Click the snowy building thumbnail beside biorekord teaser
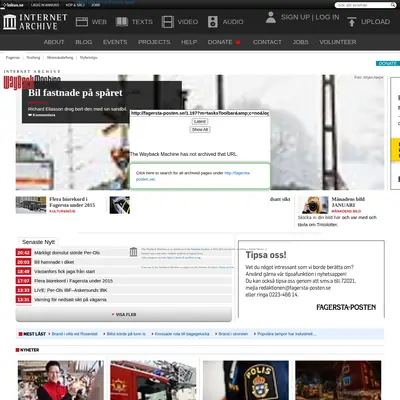This screenshot has height=400, width=400. pyautogui.click(x=31, y=205)
